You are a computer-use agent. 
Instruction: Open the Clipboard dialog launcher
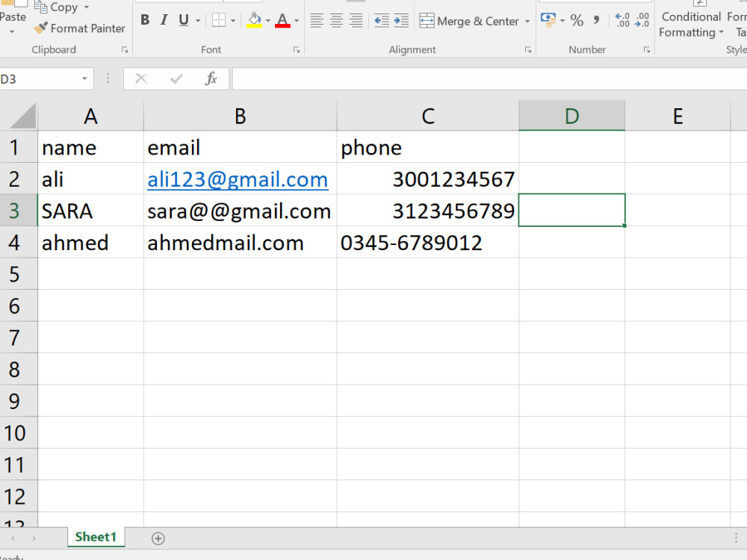pos(125,49)
